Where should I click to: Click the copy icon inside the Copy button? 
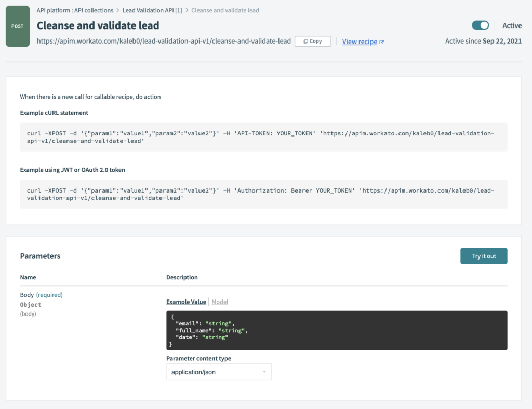pos(305,41)
